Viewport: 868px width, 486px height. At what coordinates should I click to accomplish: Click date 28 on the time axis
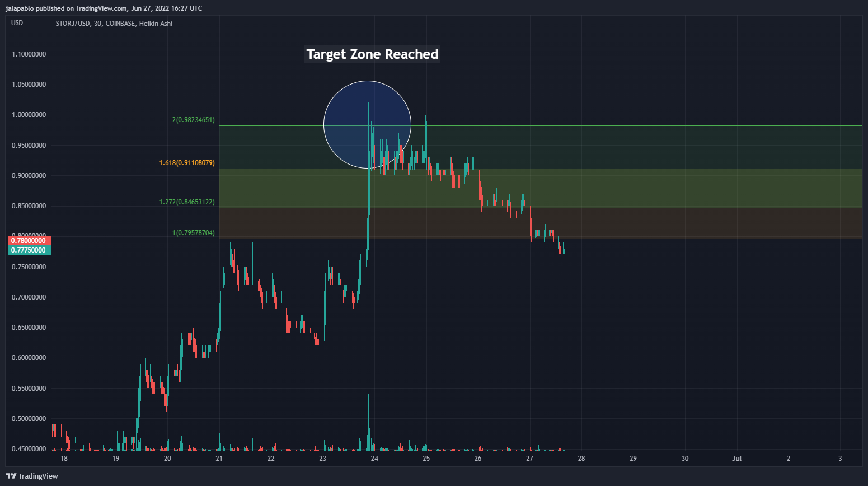pyautogui.click(x=581, y=459)
